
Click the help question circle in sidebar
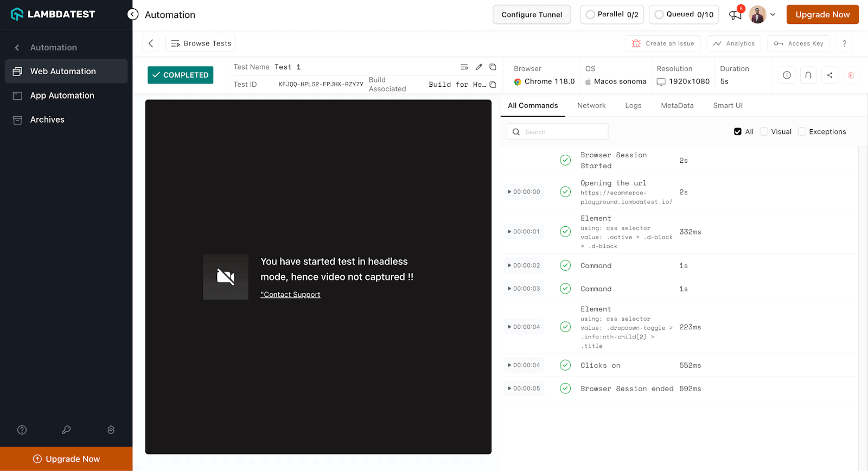tap(22, 430)
